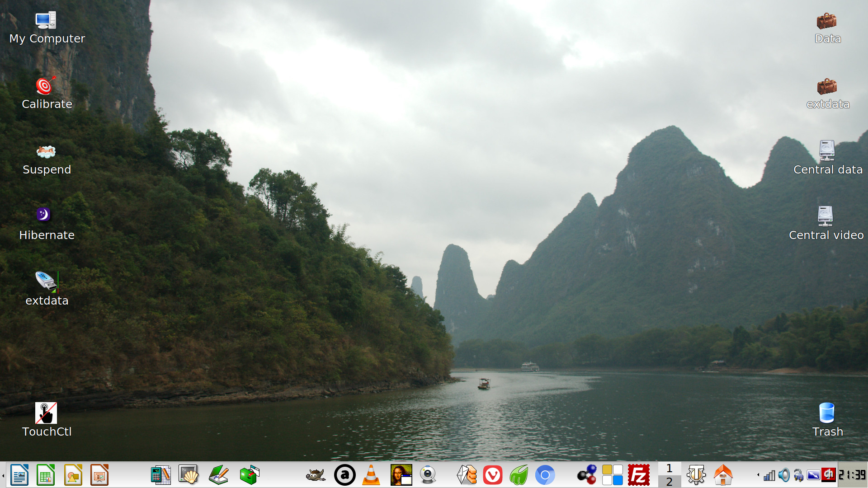Expand the hidden system tray arrow
868x488 pixels.
(x=758, y=475)
